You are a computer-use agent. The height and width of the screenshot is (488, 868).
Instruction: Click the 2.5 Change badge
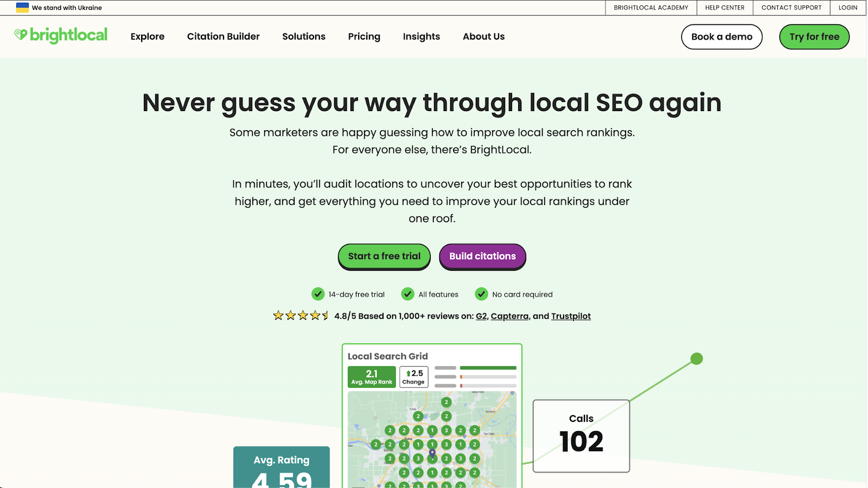[x=414, y=377]
